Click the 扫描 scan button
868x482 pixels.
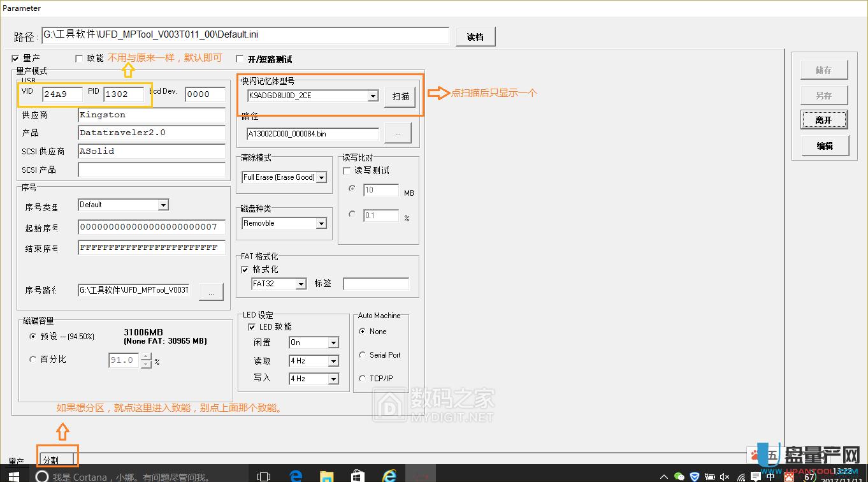[x=400, y=96]
